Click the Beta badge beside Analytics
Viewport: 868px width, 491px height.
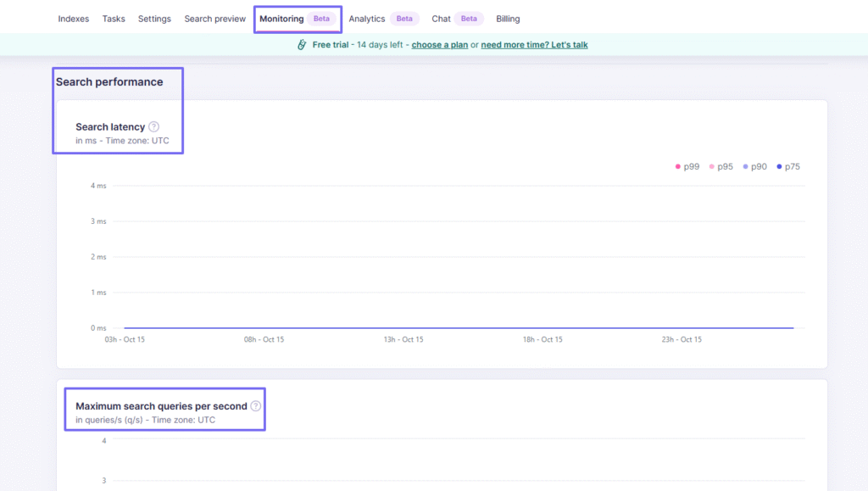403,18
